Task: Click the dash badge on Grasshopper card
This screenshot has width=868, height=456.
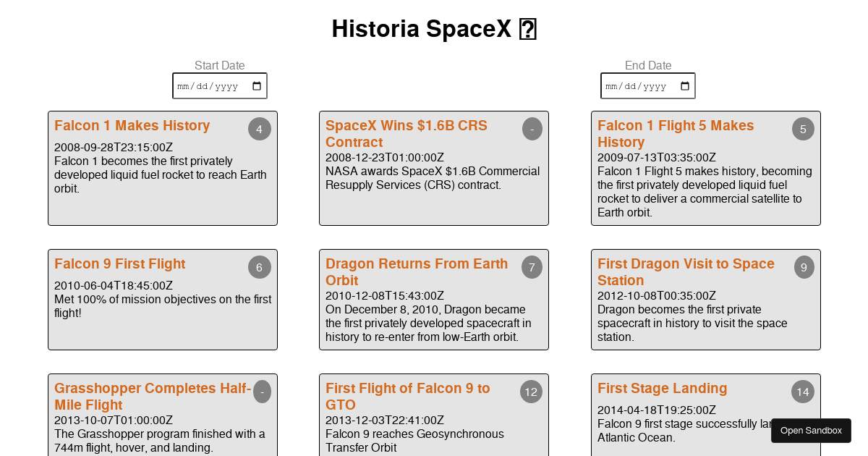Action: (x=262, y=392)
